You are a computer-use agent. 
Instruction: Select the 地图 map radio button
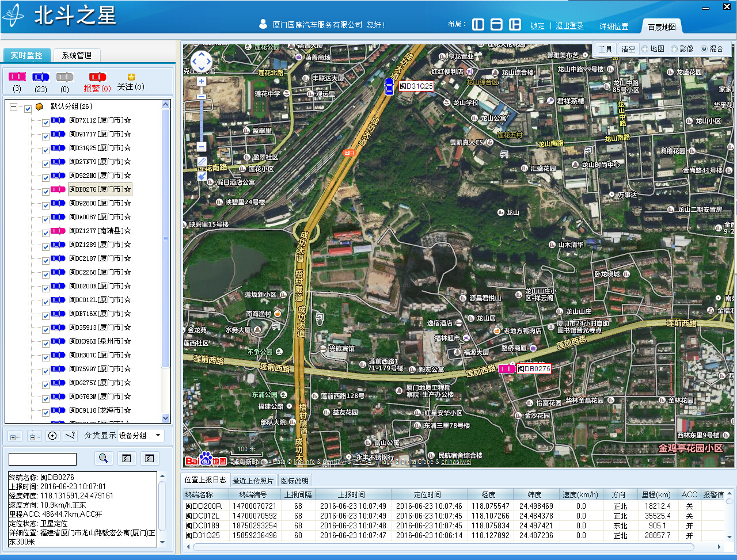coord(645,49)
